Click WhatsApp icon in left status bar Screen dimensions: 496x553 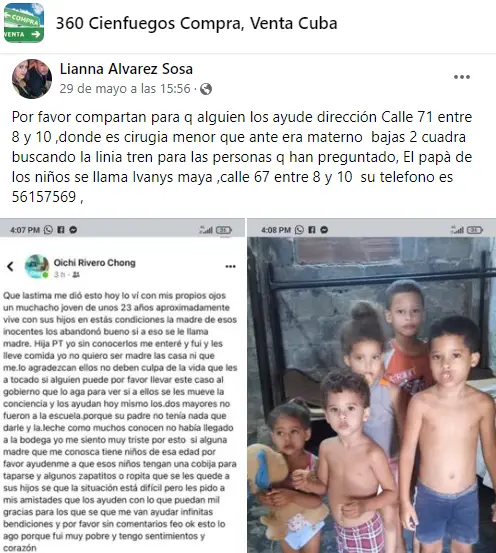click(48, 230)
